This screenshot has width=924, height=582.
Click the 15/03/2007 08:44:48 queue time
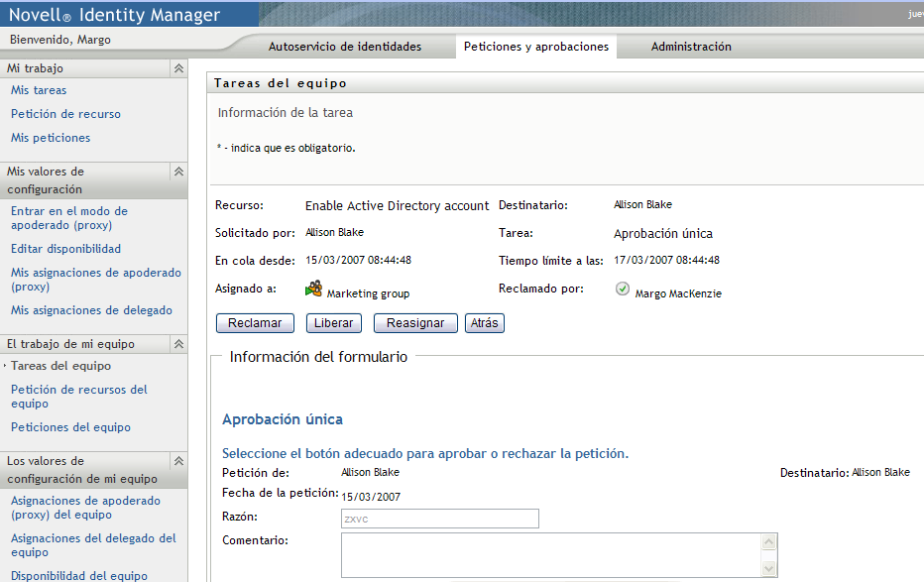[x=358, y=260]
